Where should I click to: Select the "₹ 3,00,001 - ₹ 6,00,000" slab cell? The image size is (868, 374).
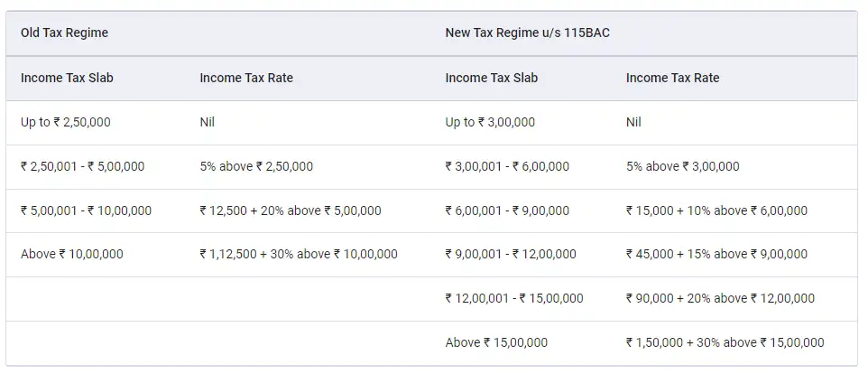(507, 166)
